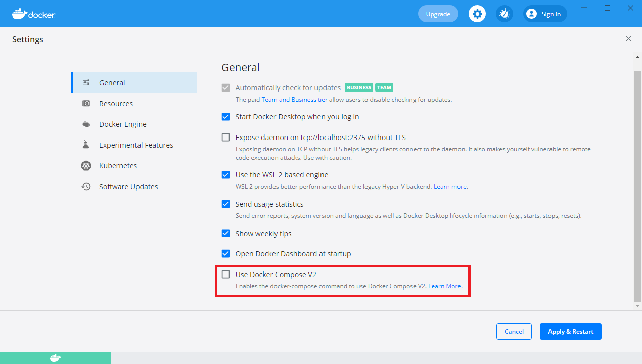The height and width of the screenshot is (364, 642).
Task: Click the Kubernetes wheel icon in sidebar
Action: pos(86,166)
